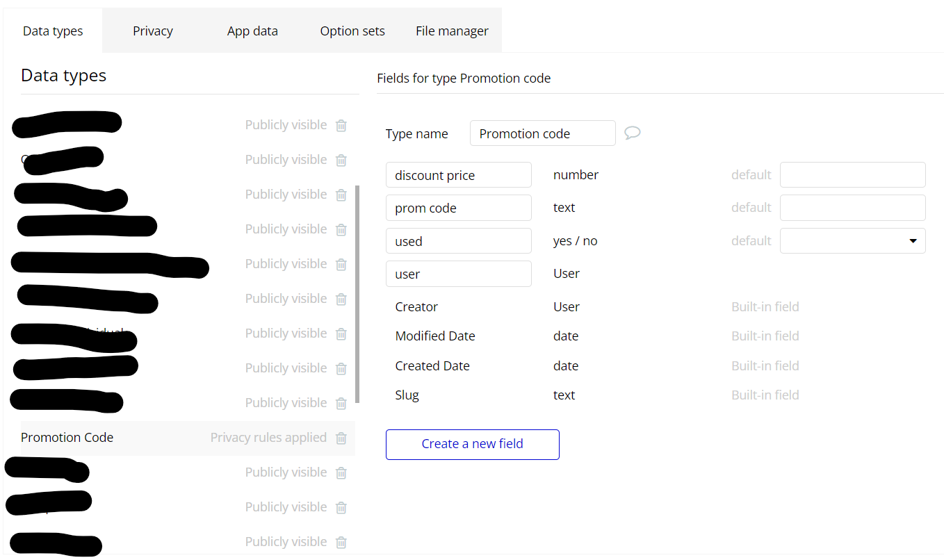Edit the discount price field name
944x560 pixels.
pyautogui.click(x=458, y=175)
